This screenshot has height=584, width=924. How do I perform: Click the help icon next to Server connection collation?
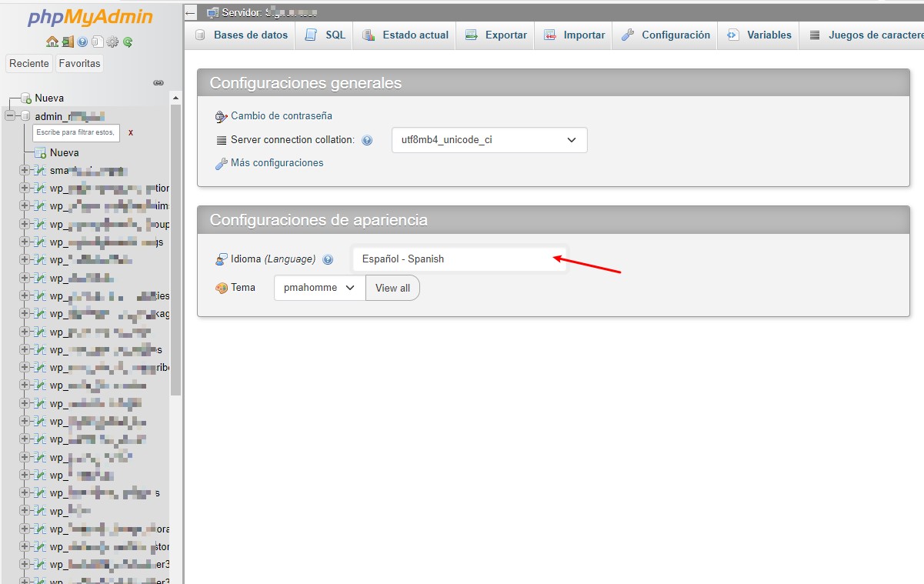367,141
